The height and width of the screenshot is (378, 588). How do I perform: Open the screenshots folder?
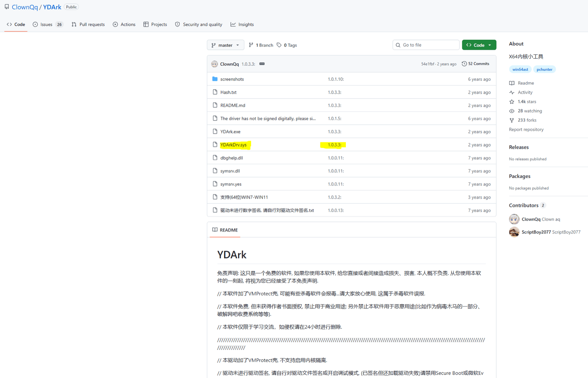coord(232,79)
